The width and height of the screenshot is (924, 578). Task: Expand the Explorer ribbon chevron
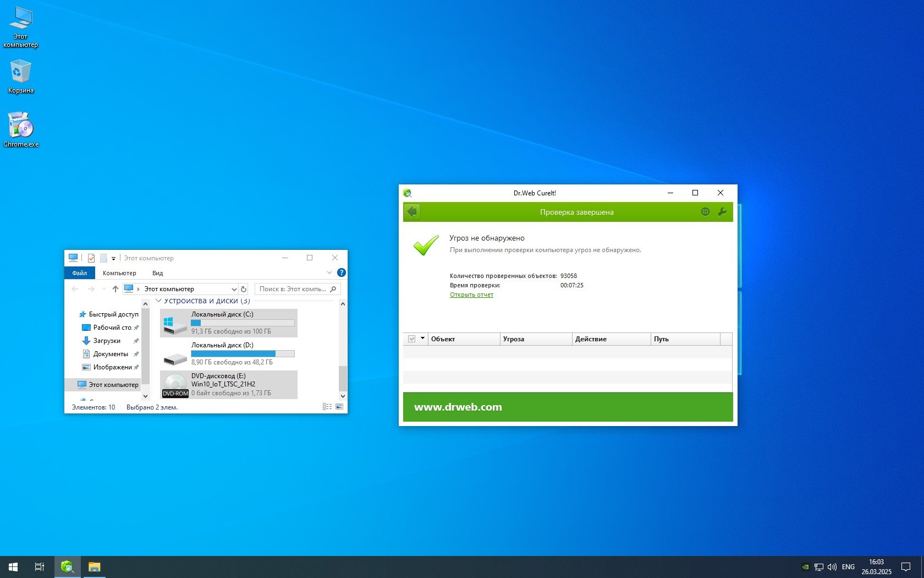coord(329,272)
